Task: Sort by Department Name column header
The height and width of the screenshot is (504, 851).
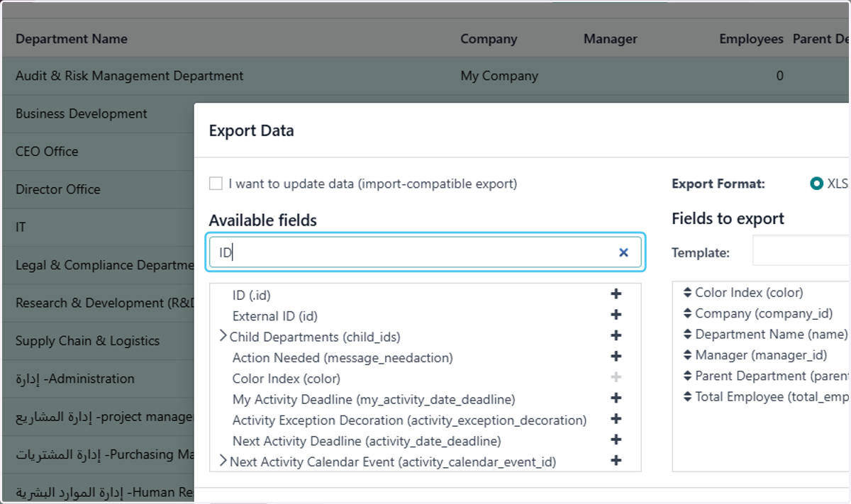Action: pyautogui.click(x=72, y=39)
